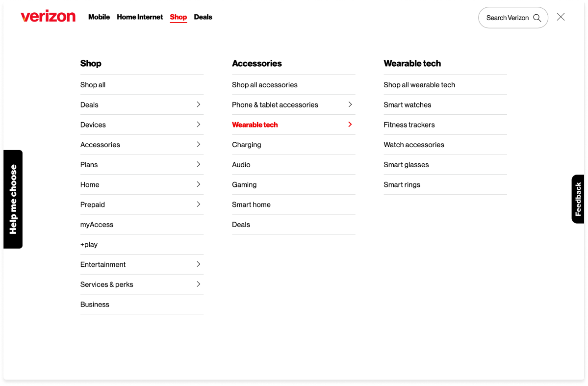Select Phone & tablet accessories

pos(275,104)
